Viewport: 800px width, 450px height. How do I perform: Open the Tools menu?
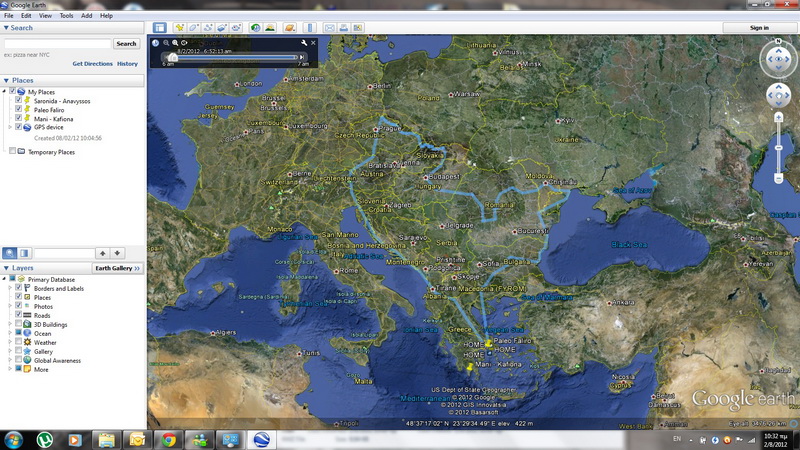[66, 16]
